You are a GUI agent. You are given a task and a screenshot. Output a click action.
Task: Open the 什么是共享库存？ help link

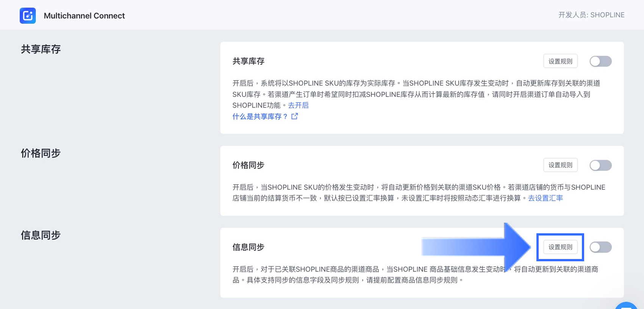pos(260,116)
